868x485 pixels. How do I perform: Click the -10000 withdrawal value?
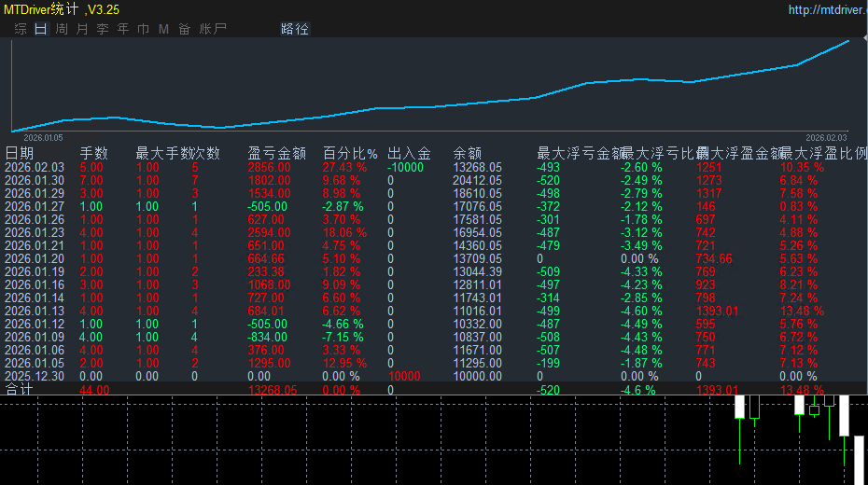(x=406, y=167)
